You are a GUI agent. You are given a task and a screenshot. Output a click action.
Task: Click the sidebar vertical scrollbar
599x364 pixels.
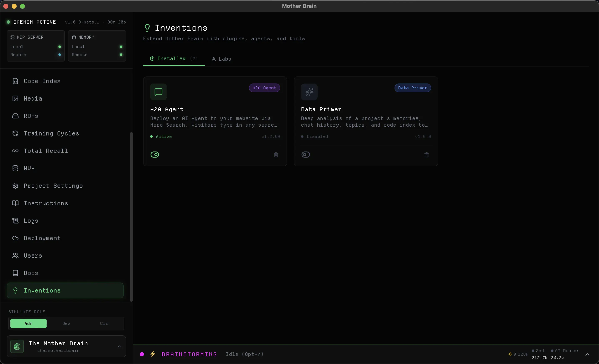[x=131, y=217]
